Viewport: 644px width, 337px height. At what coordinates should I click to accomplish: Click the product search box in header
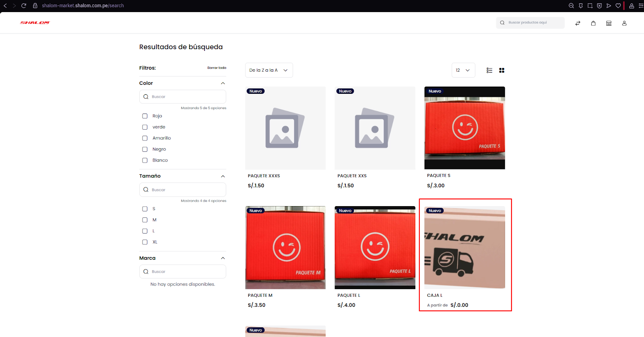coord(530,23)
